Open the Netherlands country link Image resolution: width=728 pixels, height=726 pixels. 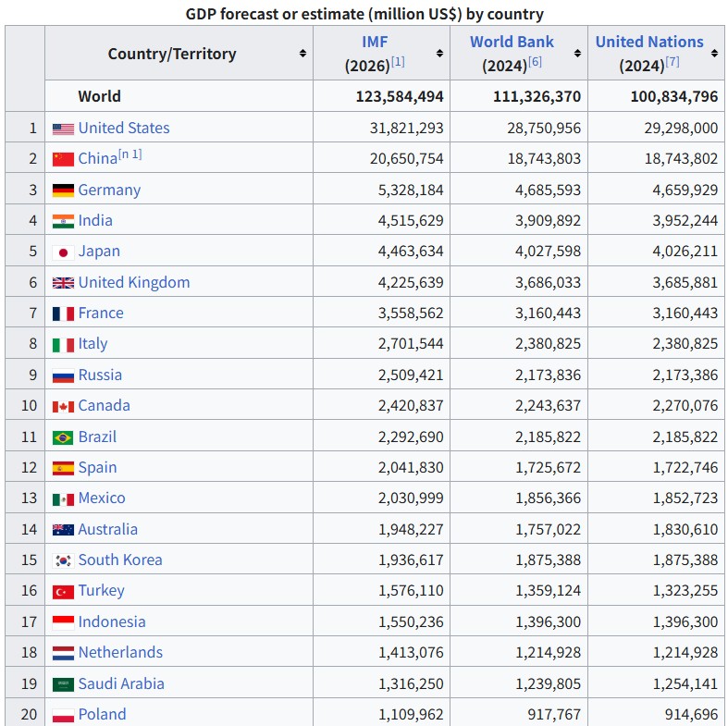coord(120,652)
